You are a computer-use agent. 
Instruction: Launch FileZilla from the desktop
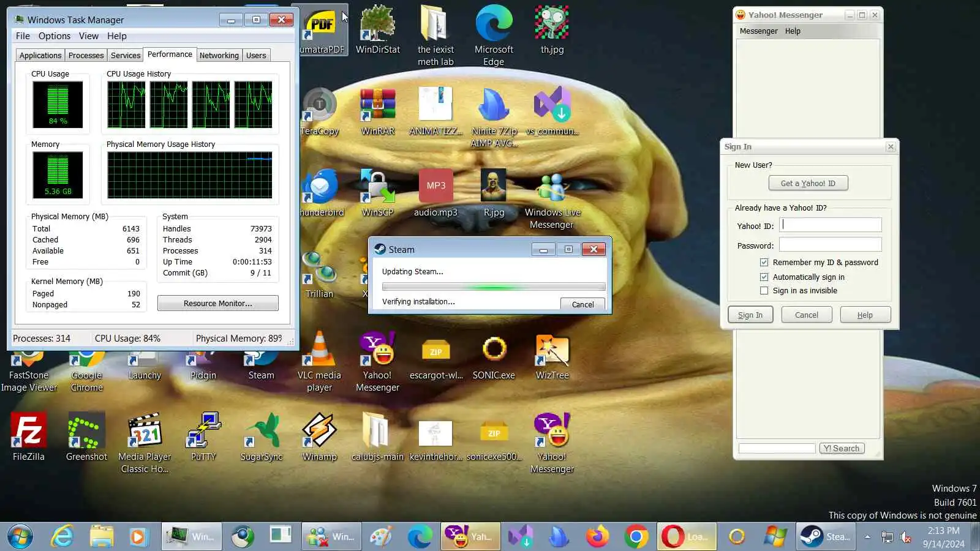coord(28,437)
